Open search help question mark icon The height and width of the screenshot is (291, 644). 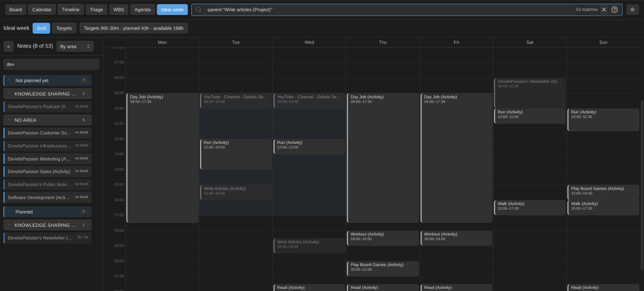tap(614, 10)
